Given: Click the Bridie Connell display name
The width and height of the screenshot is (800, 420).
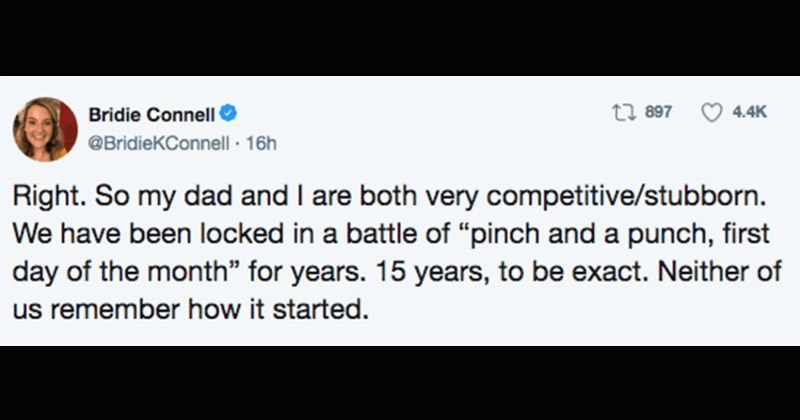Looking at the screenshot, I should pyautogui.click(x=154, y=116).
